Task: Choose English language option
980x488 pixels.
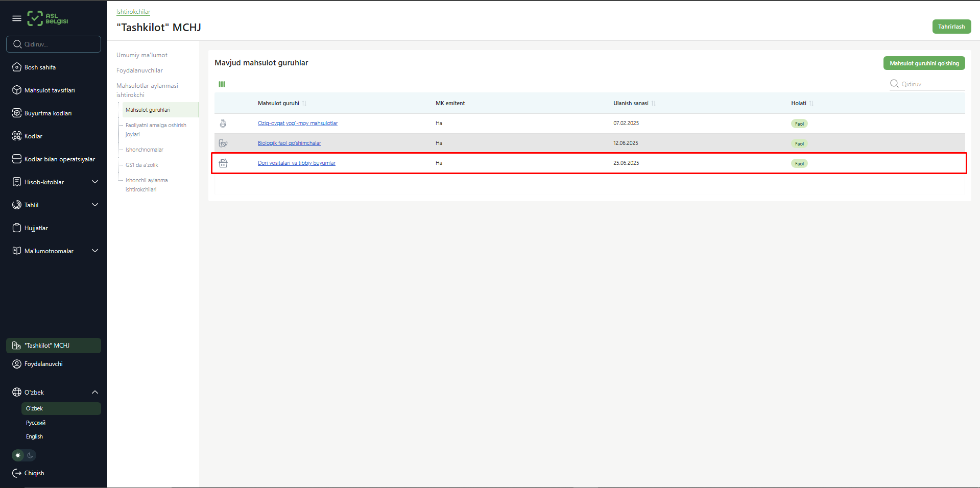Action: pos(34,436)
